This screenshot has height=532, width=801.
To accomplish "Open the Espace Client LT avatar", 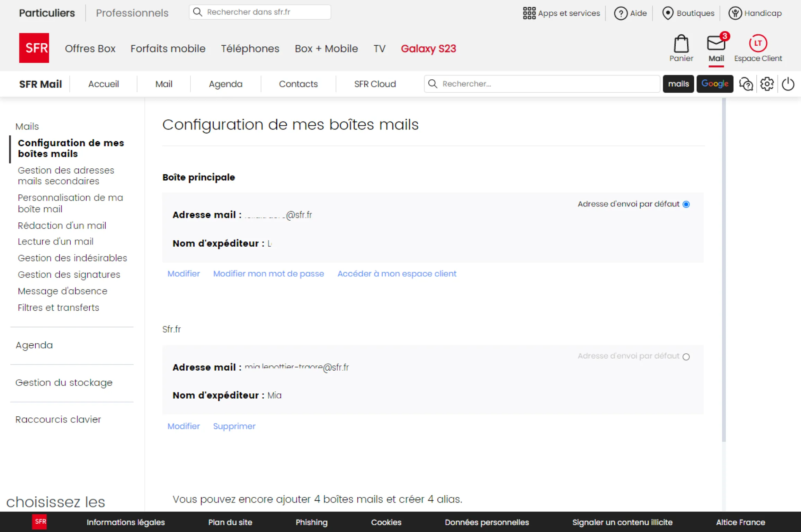I will point(758,43).
